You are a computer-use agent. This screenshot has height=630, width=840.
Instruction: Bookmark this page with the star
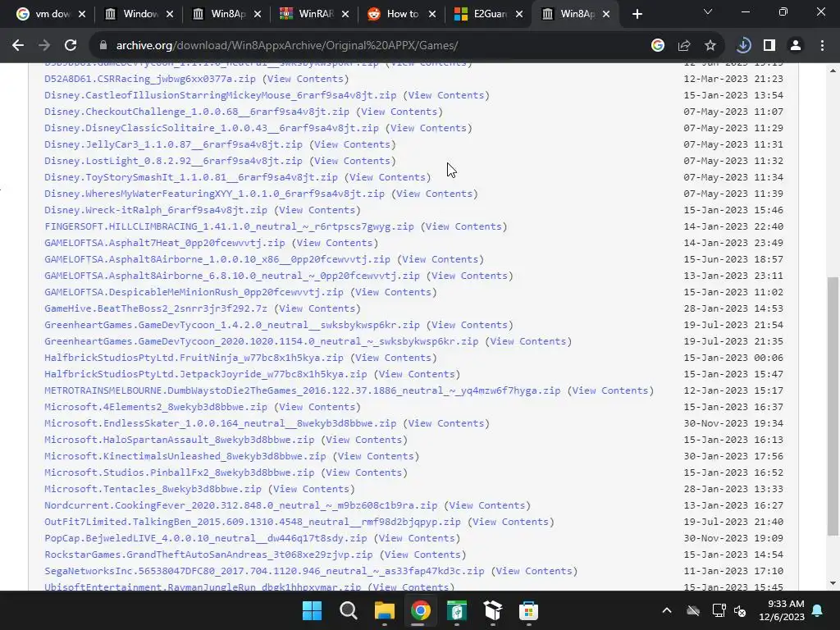point(710,46)
